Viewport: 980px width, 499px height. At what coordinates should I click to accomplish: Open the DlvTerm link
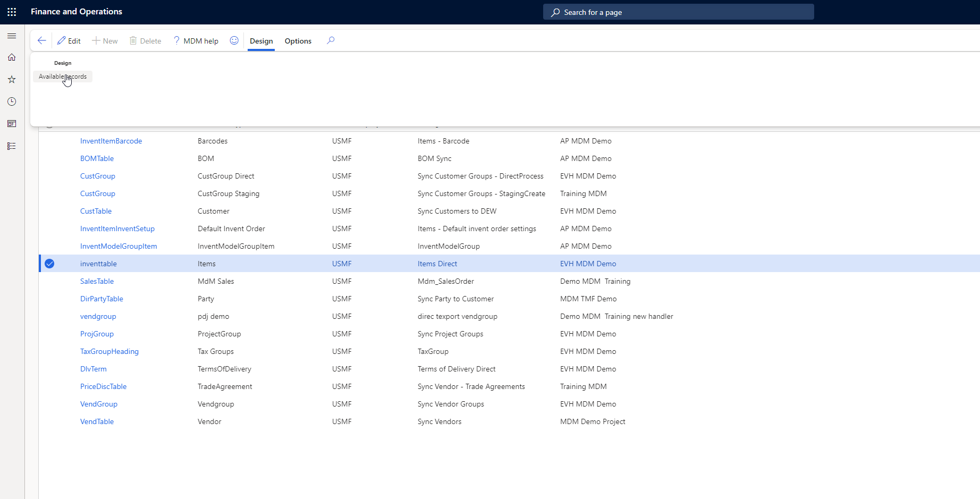click(x=94, y=369)
